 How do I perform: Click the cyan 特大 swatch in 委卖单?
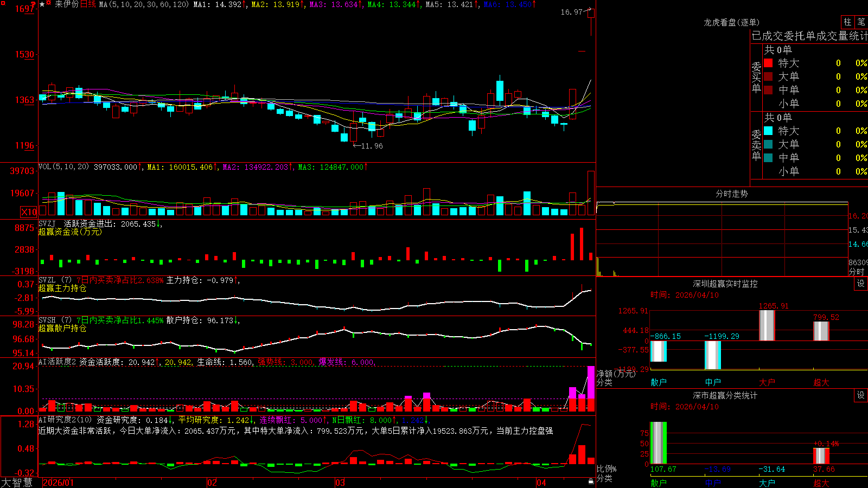pyautogui.click(x=768, y=131)
